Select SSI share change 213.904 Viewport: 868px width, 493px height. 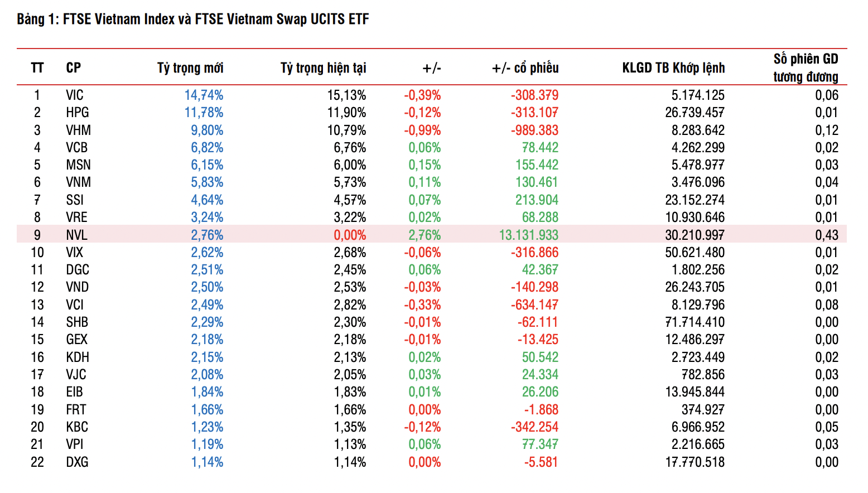coord(537,200)
